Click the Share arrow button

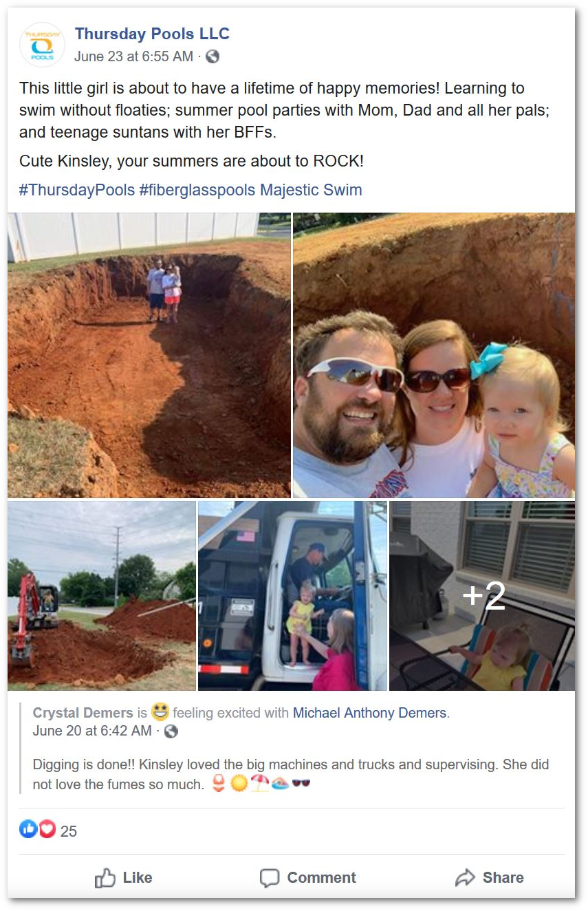[x=489, y=877]
